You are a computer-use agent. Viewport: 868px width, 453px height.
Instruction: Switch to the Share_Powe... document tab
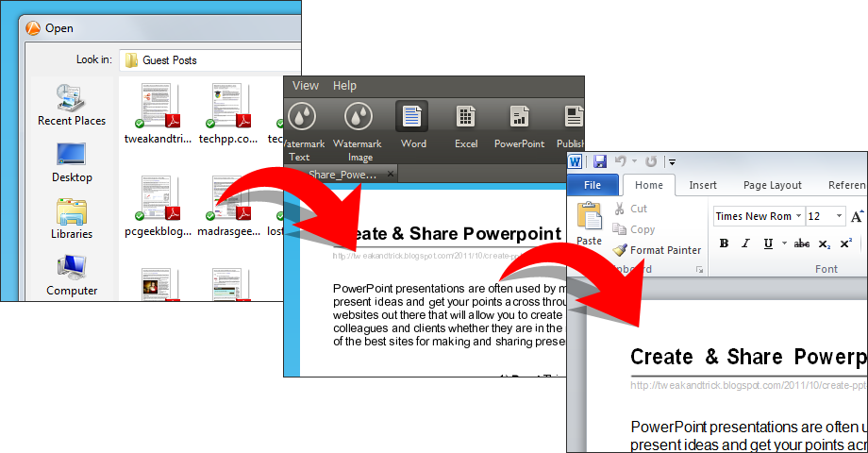pos(342,175)
